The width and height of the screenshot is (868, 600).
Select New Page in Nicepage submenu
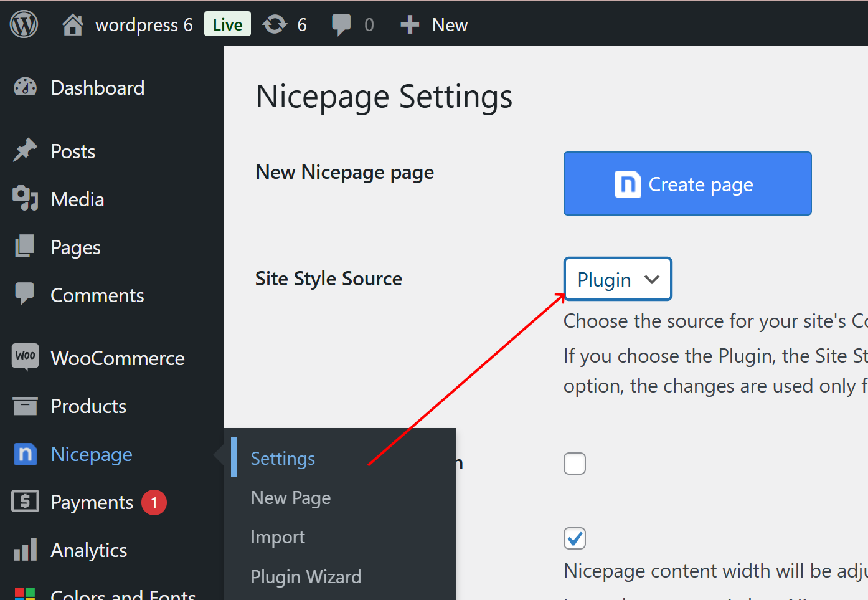click(x=291, y=498)
